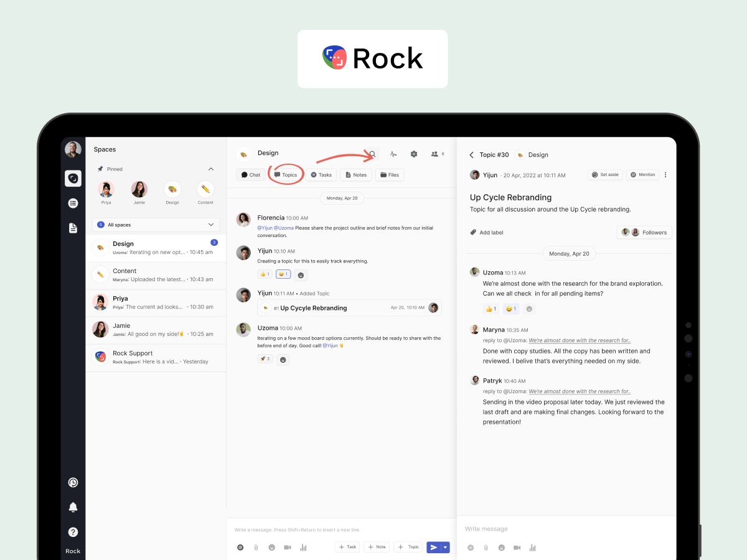The height and width of the screenshot is (560, 747).
Task: Toggle smiley reaction on Uzoma's topic comment
Action: 511,309
